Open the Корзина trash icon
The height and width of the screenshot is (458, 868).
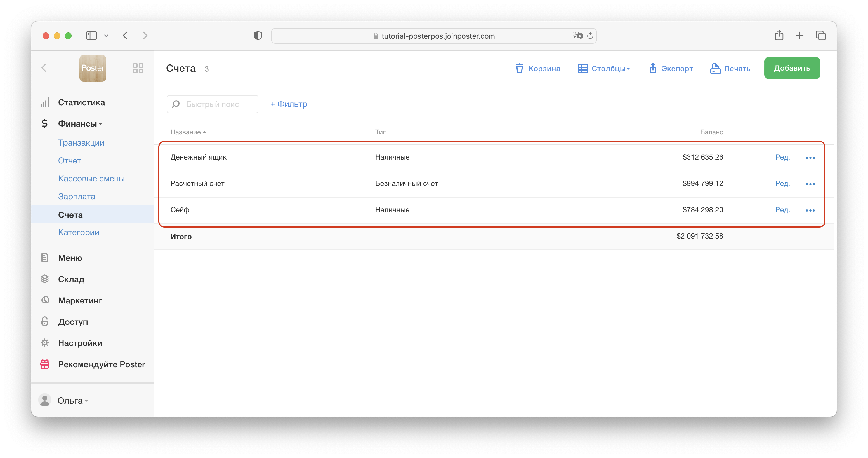519,69
